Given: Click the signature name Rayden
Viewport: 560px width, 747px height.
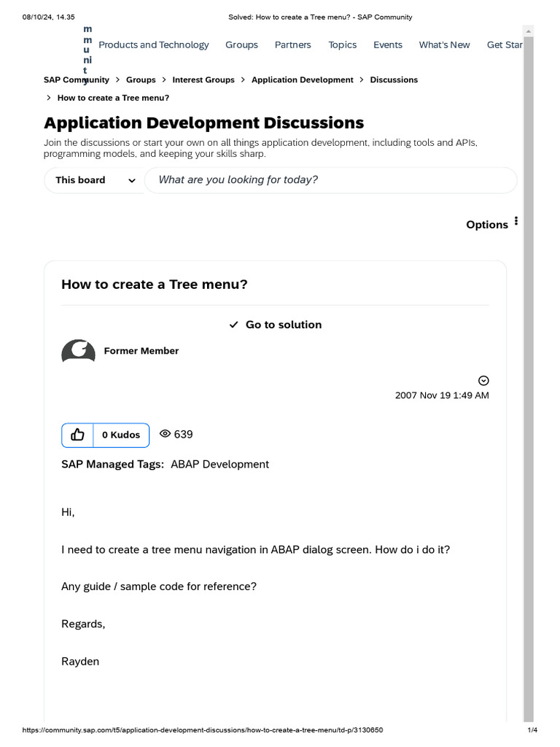Looking at the screenshot, I should point(80,662).
